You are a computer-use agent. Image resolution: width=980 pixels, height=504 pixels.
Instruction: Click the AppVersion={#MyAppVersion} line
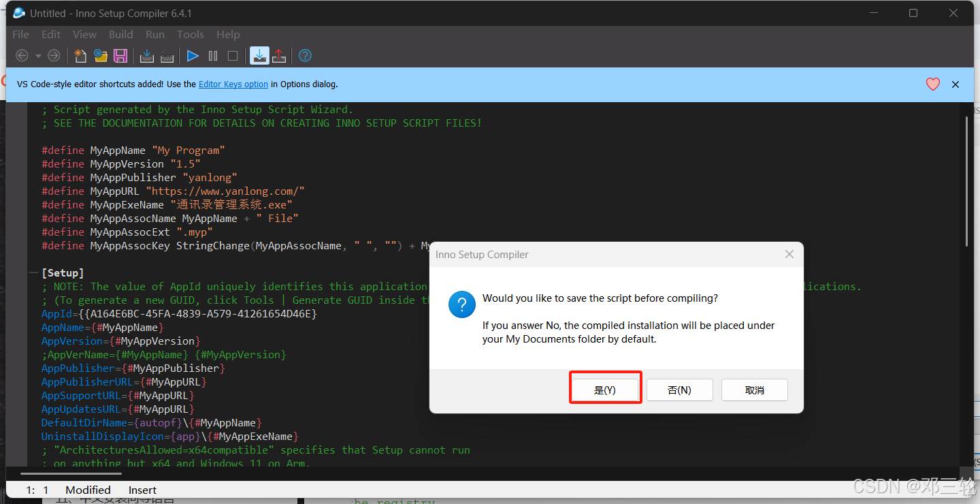click(121, 341)
